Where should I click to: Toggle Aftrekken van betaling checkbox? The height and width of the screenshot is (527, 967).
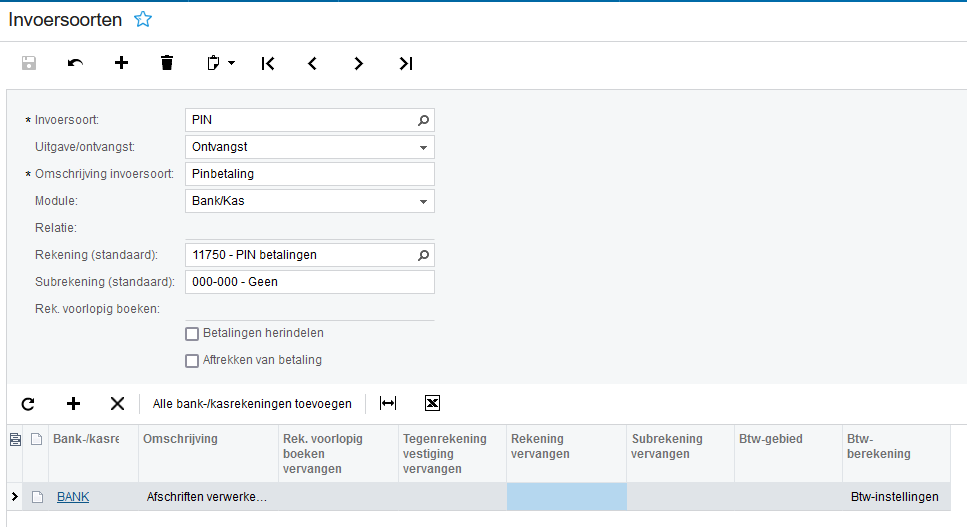(x=193, y=360)
